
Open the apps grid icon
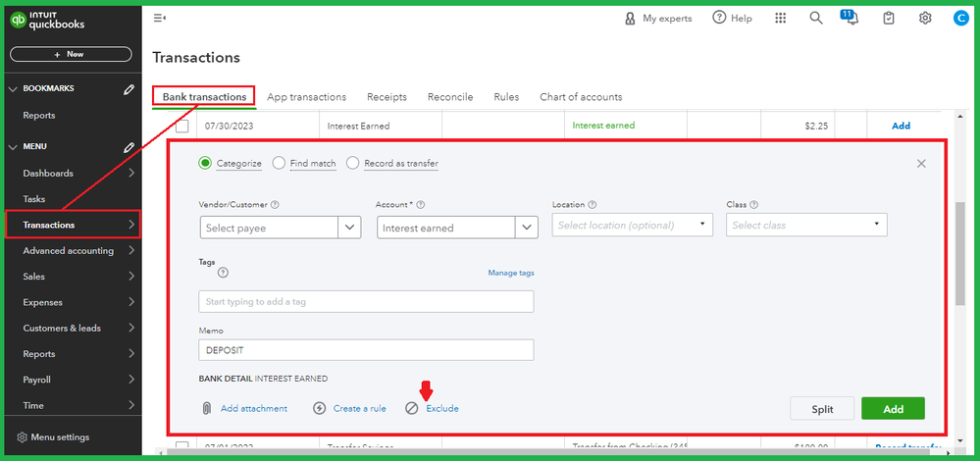[x=781, y=18]
